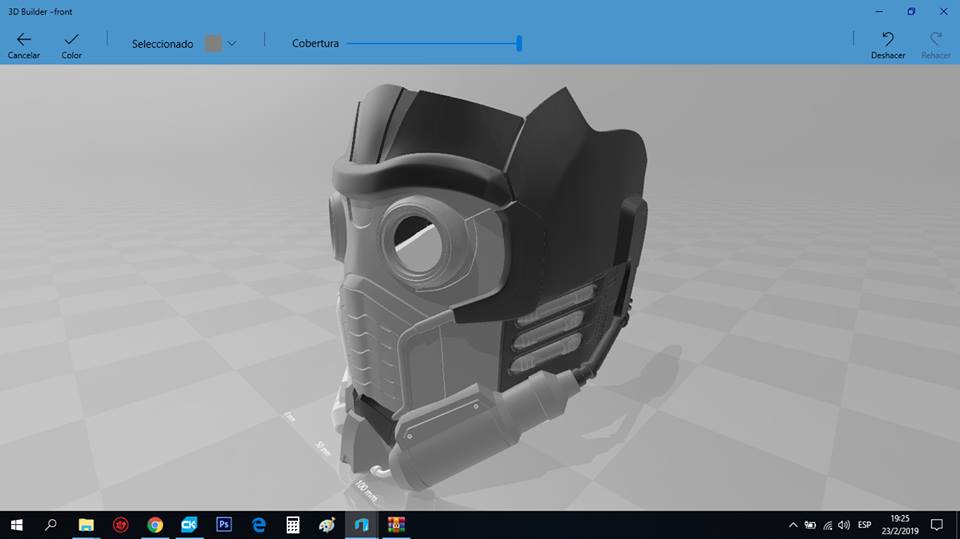The image size is (960, 539).
Task: Open the Calculator from the taskbar
Action: pos(293,525)
